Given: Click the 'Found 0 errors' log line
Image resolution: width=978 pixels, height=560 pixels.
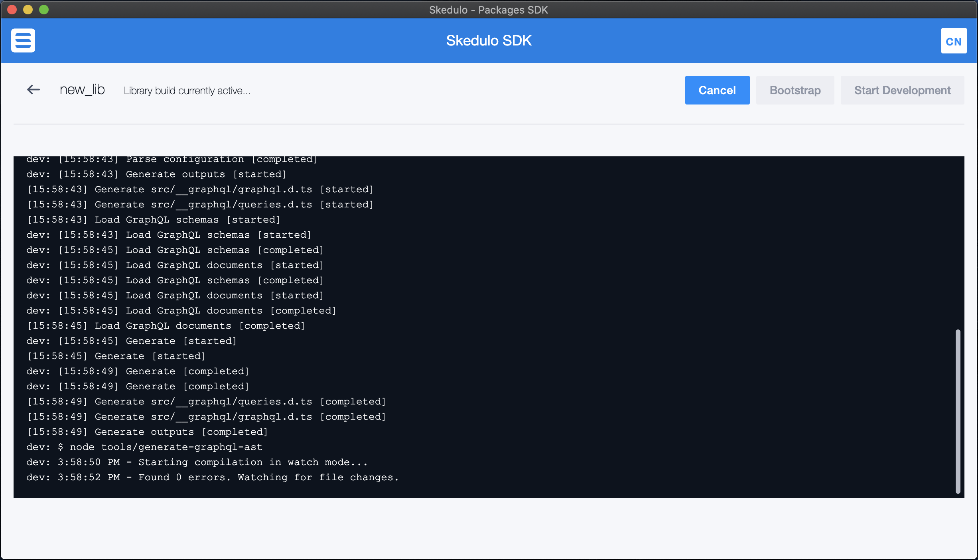Looking at the screenshot, I should coord(212,477).
